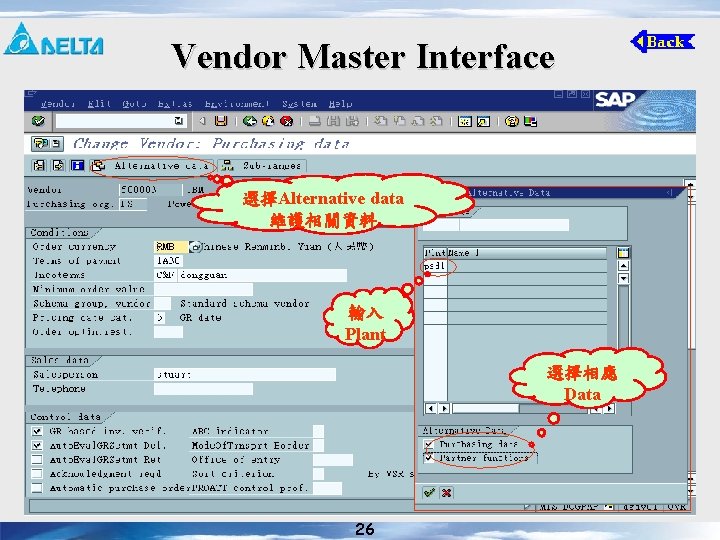
Task: Click the icon left of Change Vendor title
Action: coord(41,144)
